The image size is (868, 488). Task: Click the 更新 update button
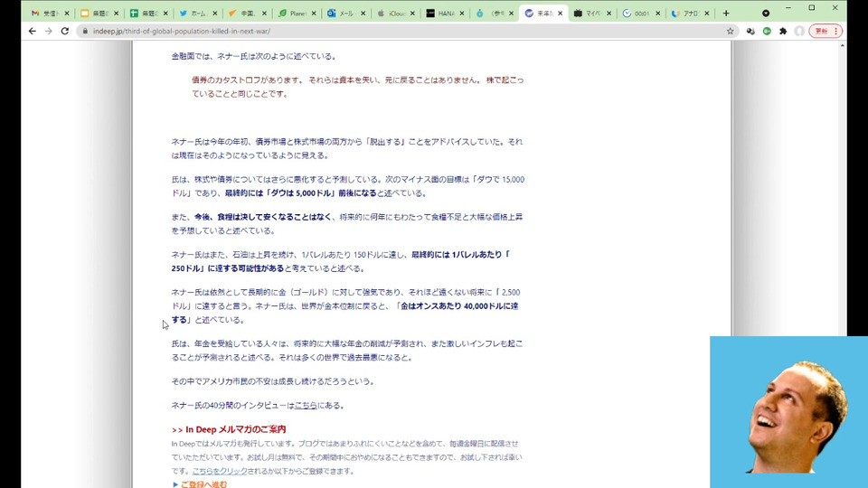(x=821, y=31)
